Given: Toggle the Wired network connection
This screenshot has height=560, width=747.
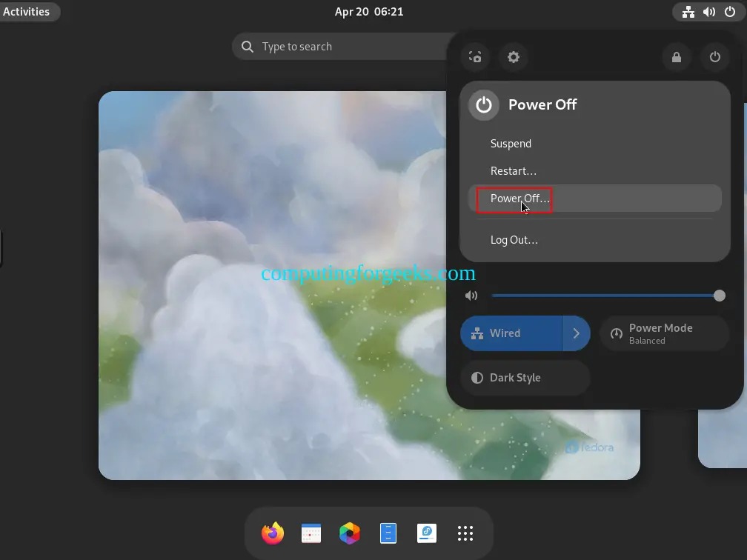Looking at the screenshot, I should (511, 333).
